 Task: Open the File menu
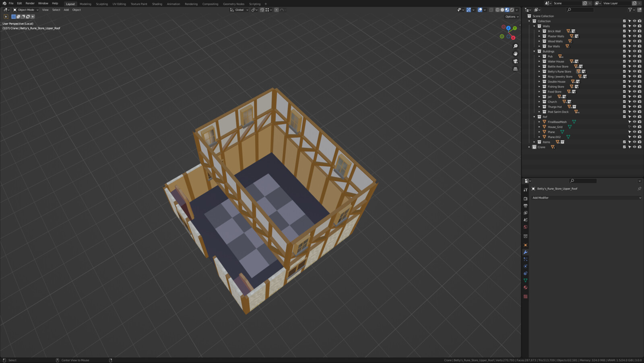tap(11, 3)
